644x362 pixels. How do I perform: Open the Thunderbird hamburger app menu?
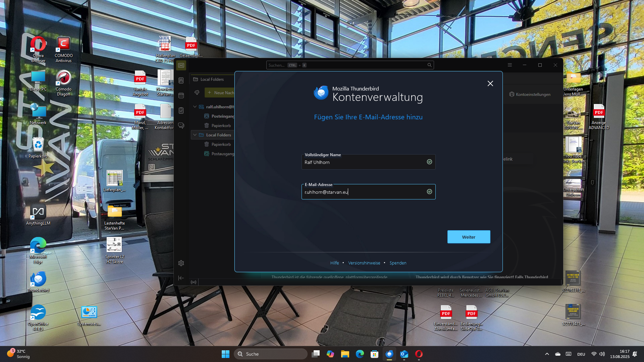[x=509, y=65]
